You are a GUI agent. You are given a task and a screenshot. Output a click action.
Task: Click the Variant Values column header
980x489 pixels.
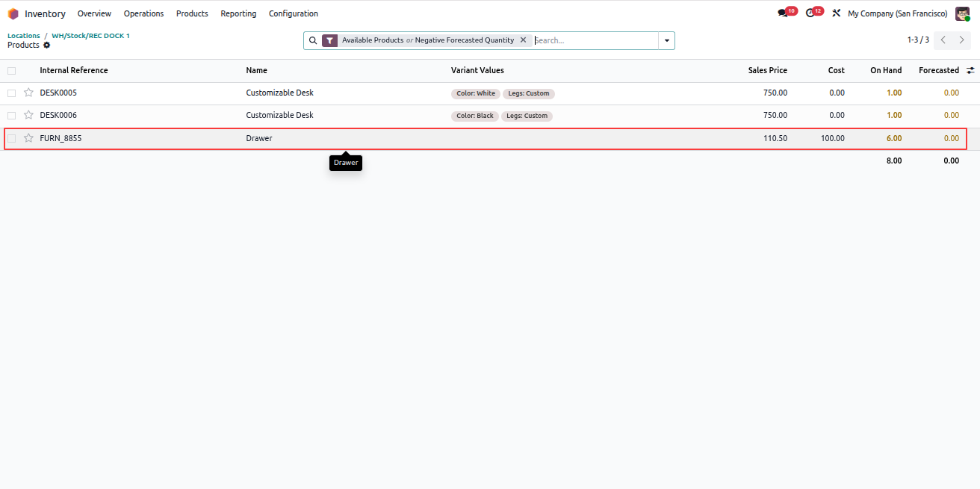477,70
